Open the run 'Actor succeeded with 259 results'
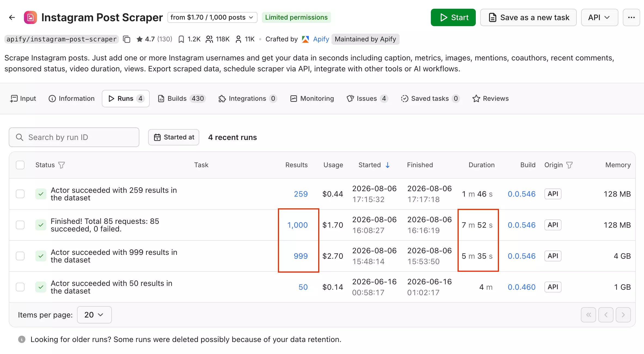644x354 pixels. click(x=114, y=194)
